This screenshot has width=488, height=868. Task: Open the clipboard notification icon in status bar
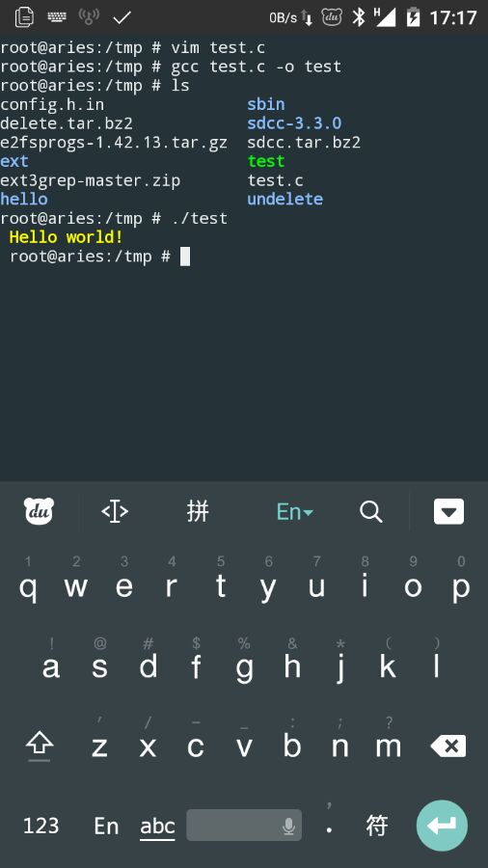24,17
